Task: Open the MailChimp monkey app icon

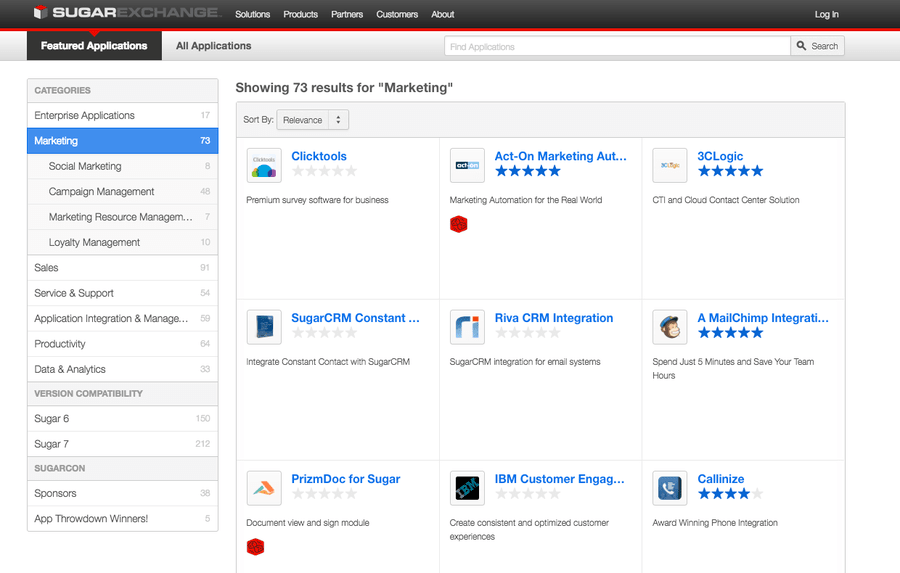Action: pos(670,327)
